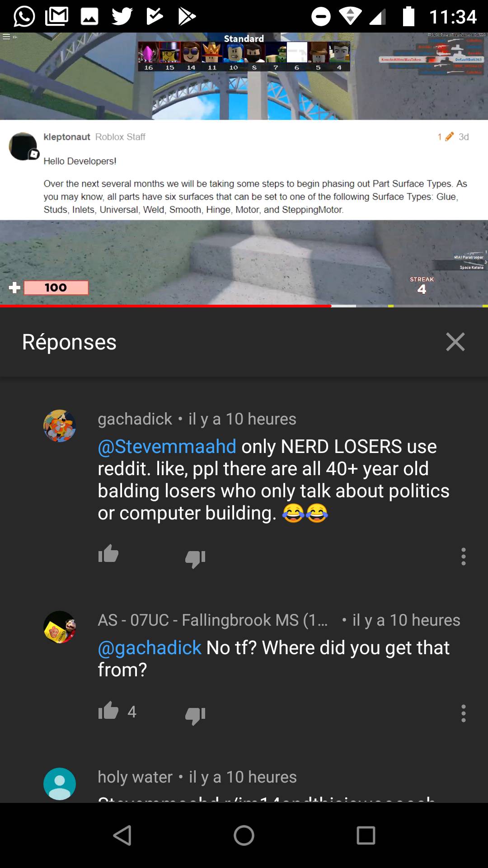Open gachadick's profile avatar
Viewport: 488px width, 868px height.
click(x=60, y=426)
